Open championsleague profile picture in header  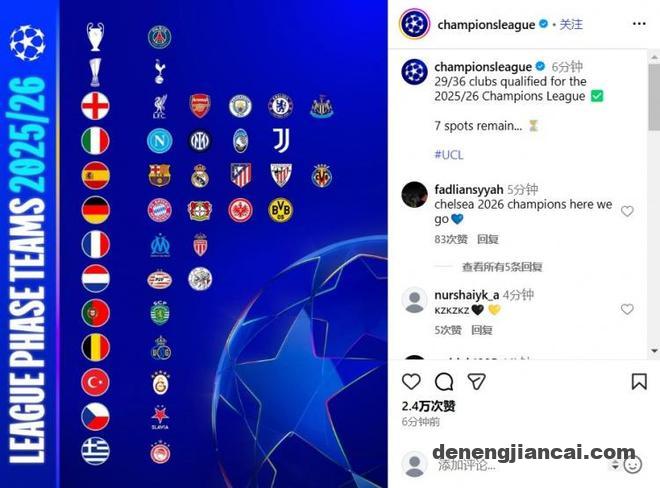(415, 24)
